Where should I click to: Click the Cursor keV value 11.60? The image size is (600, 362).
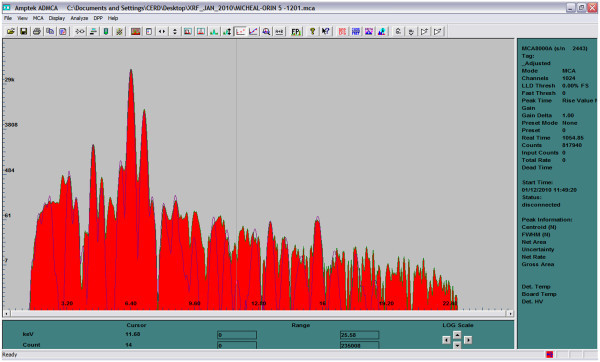[x=133, y=334]
